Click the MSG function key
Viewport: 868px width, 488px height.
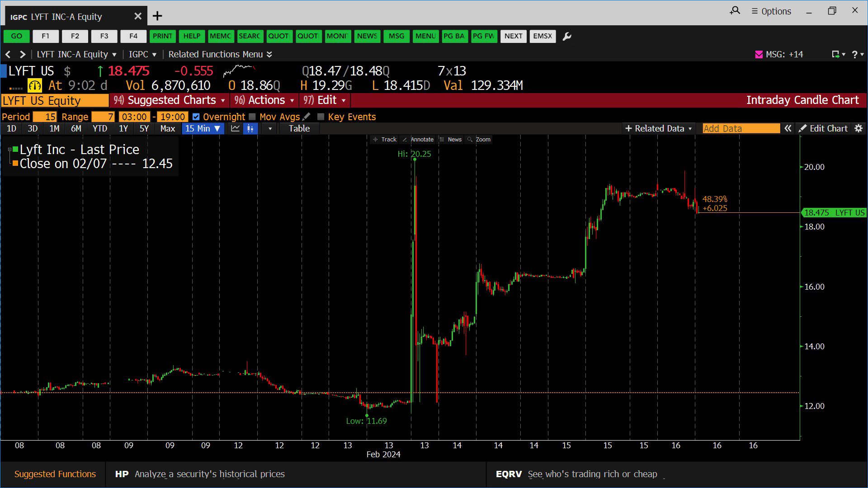click(x=396, y=36)
